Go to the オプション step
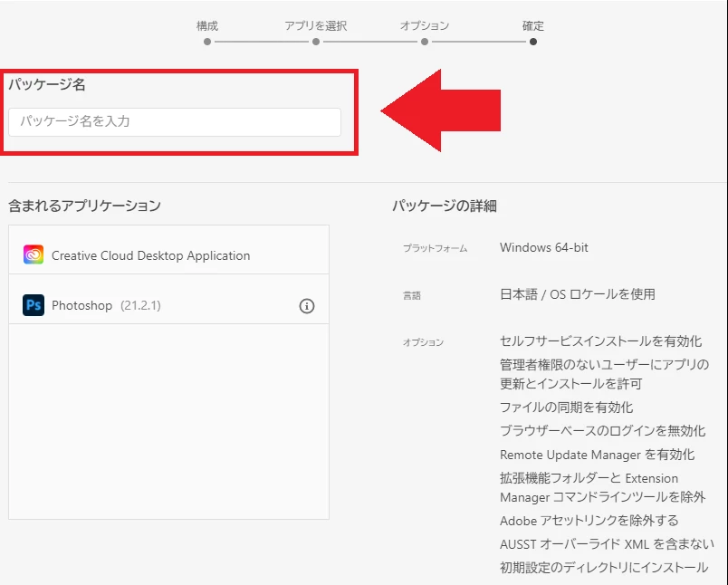728x585 pixels. (425, 42)
